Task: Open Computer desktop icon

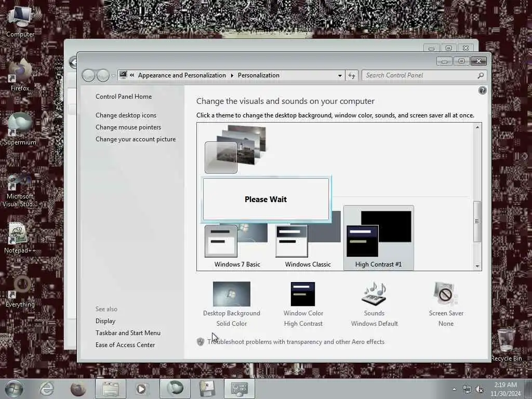Action: point(20,21)
